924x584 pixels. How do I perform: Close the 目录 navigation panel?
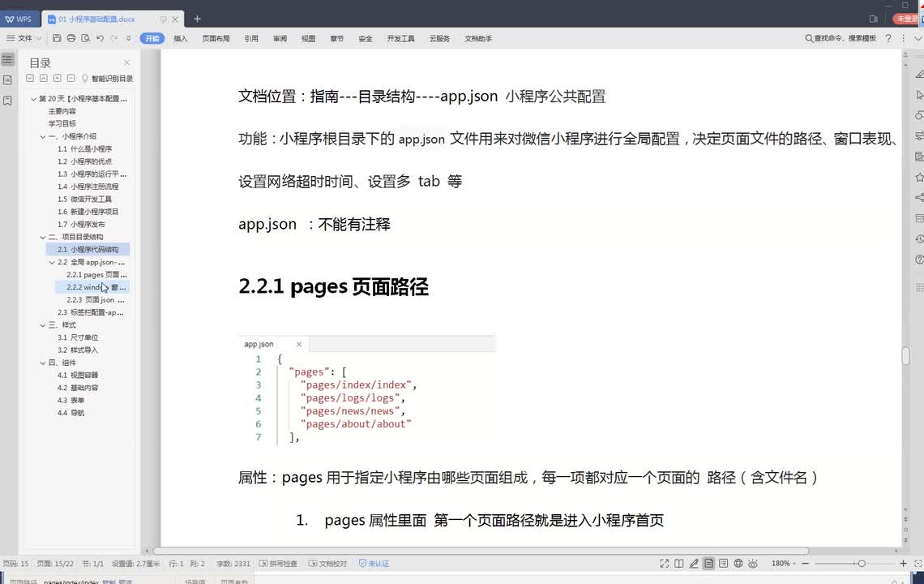tap(126, 62)
